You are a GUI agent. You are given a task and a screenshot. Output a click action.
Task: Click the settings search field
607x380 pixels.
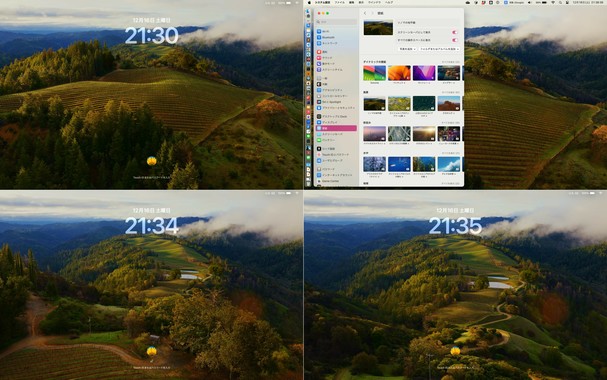click(336, 22)
